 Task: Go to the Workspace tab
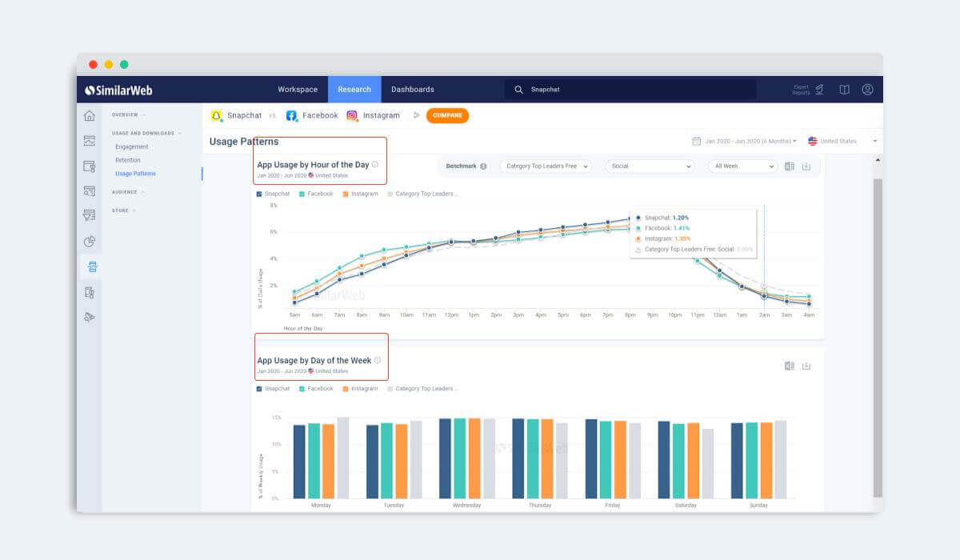click(x=298, y=90)
